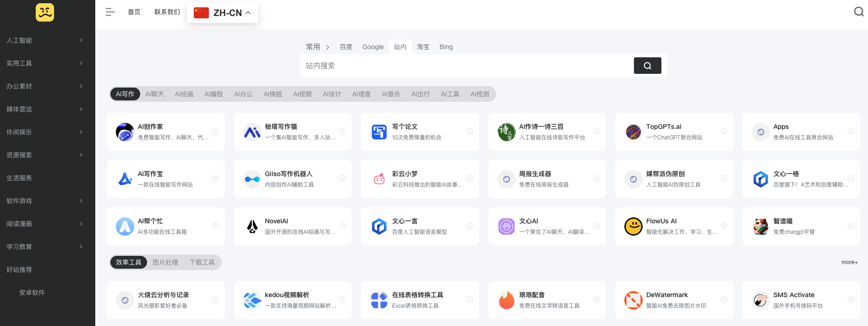868x326 pixels.
Task: Open the ZH-CN language dropdown
Action: tap(223, 13)
